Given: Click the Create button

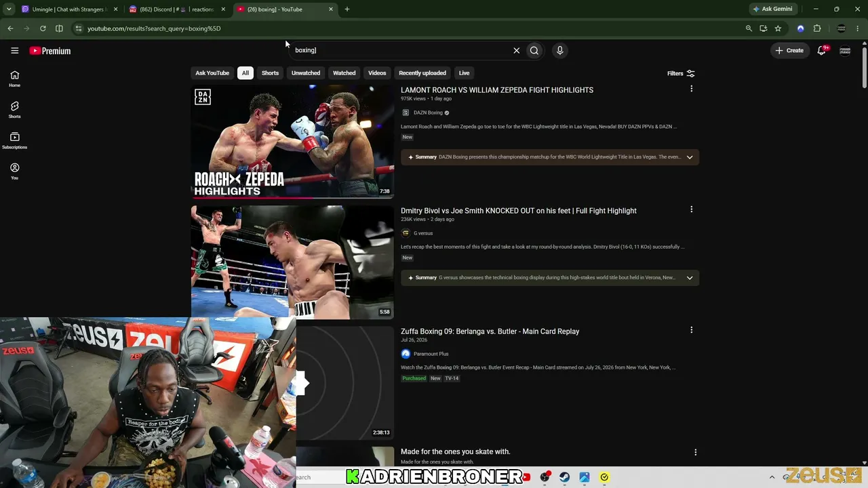Looking at the screenshot, I should pyautogui.click(x=789, y=51).
